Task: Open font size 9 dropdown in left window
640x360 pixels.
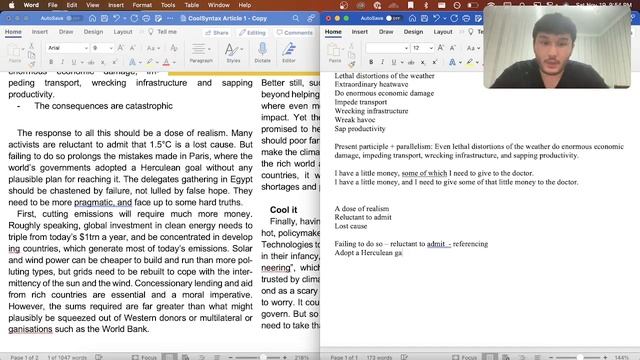Action: [x=111, y=48]
